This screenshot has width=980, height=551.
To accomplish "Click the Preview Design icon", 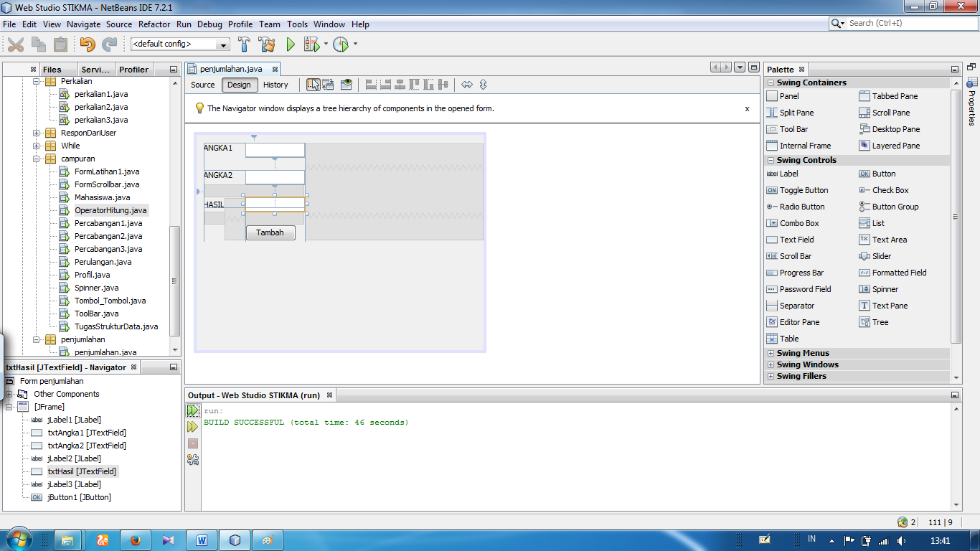I will [346, 84].
